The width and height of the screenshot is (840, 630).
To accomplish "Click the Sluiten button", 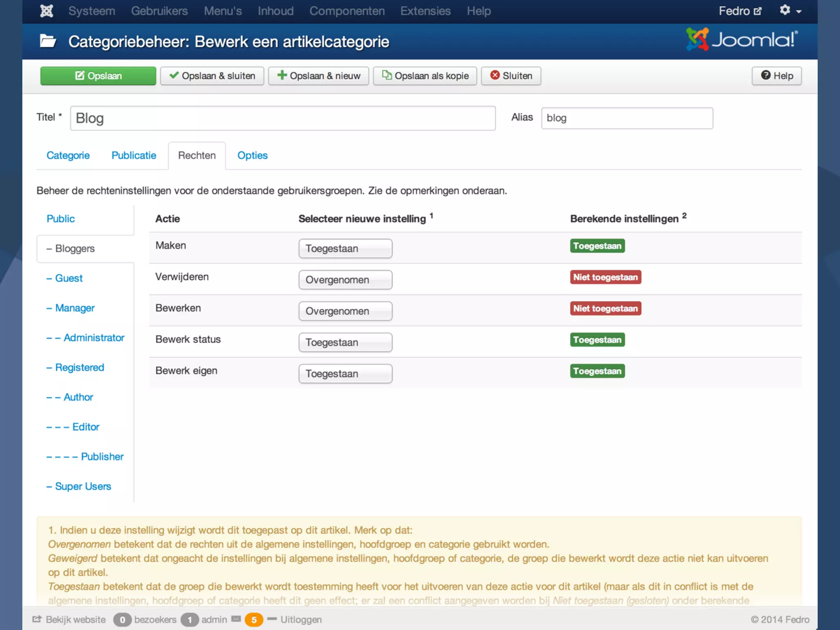I will (x=511, y=76).
